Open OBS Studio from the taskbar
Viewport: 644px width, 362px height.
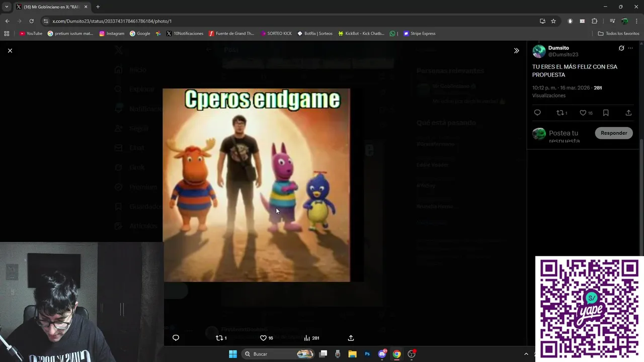[x=412, y=354]
